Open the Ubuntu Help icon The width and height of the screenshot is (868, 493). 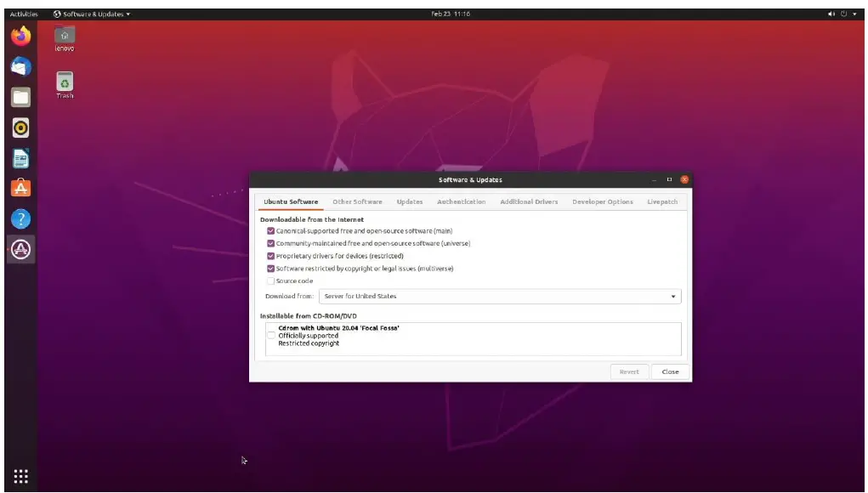click(x=20, y=219)
